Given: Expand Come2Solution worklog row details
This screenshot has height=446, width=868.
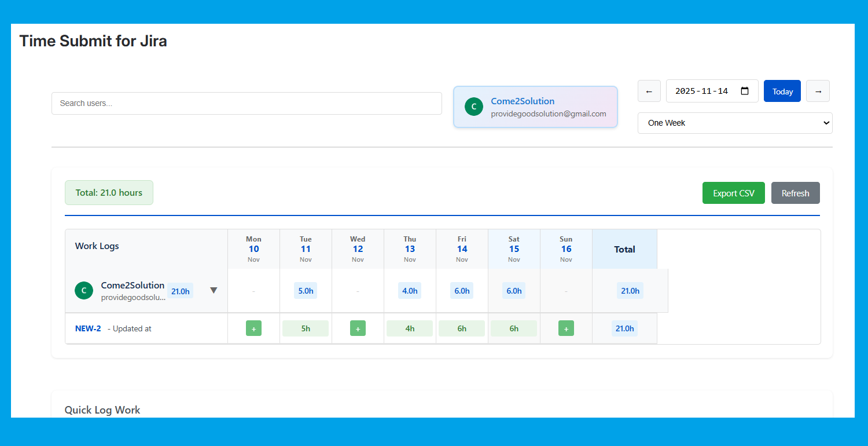Looking at the screenshot, I should pyautogui.click(x=214, y=290).
